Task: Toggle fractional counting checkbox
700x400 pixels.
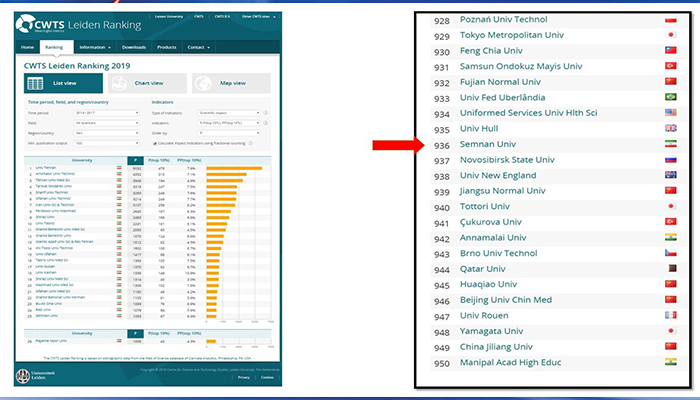Action: (x=155, y=143)
